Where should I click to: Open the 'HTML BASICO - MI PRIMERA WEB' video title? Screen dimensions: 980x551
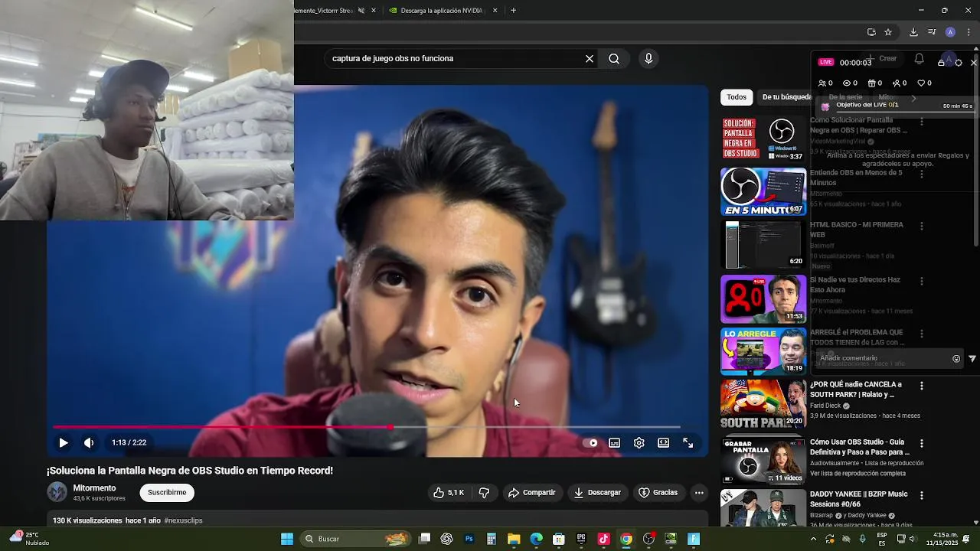(857, 230)
